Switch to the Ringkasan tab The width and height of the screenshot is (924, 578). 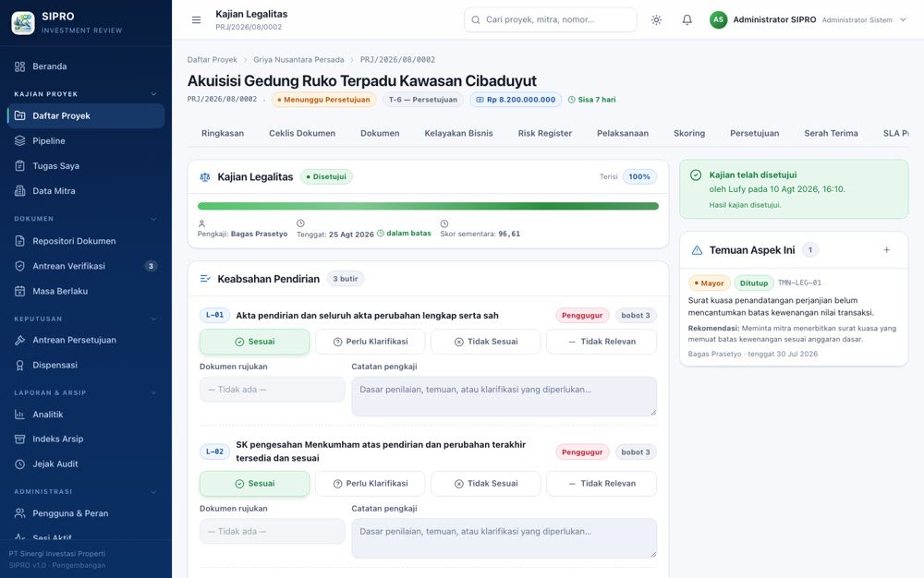click(x=223, y=134)
